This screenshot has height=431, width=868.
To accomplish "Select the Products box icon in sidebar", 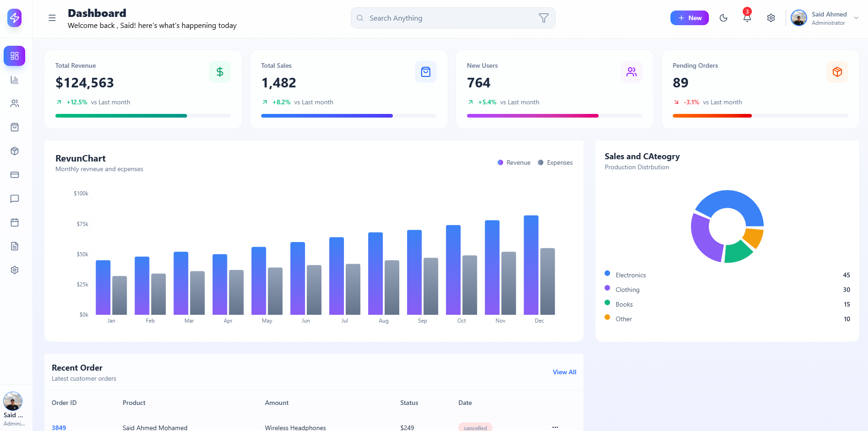I will click(x=14, y=151).
